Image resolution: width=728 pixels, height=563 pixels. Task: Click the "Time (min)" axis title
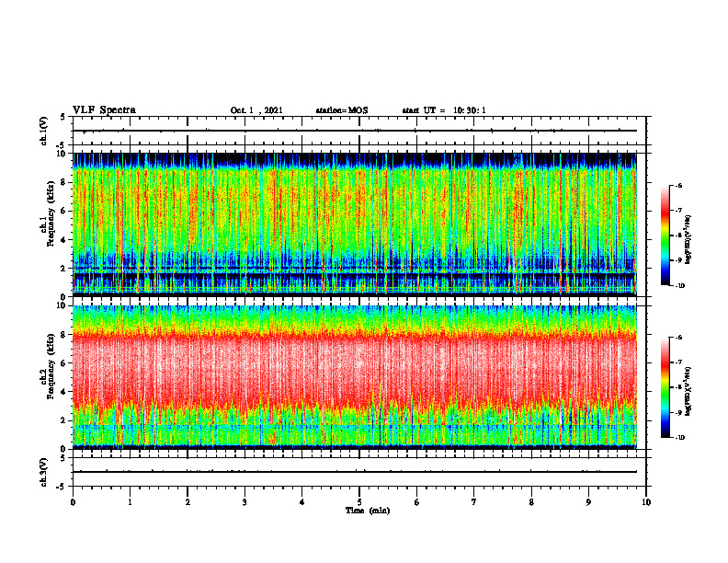(x=368, y=511)
